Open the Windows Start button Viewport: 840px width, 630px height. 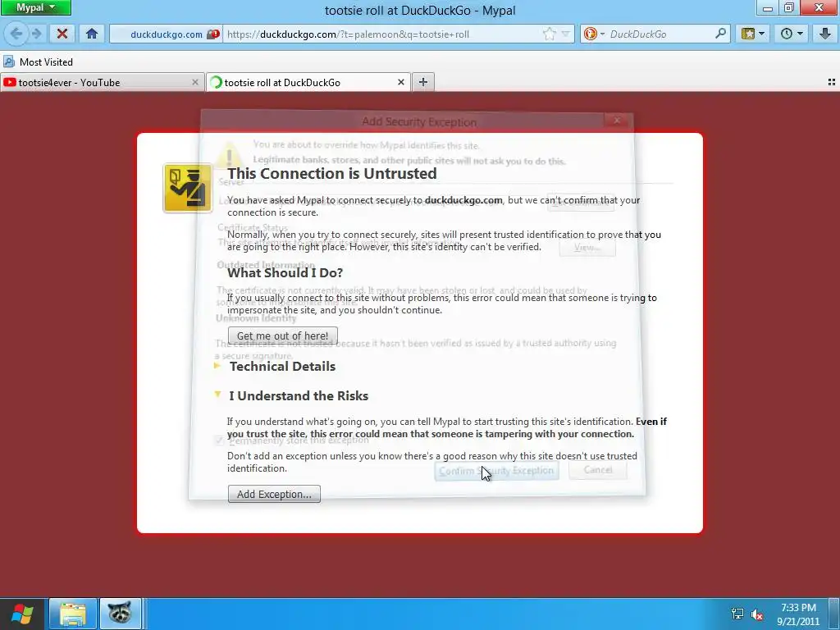22,614
